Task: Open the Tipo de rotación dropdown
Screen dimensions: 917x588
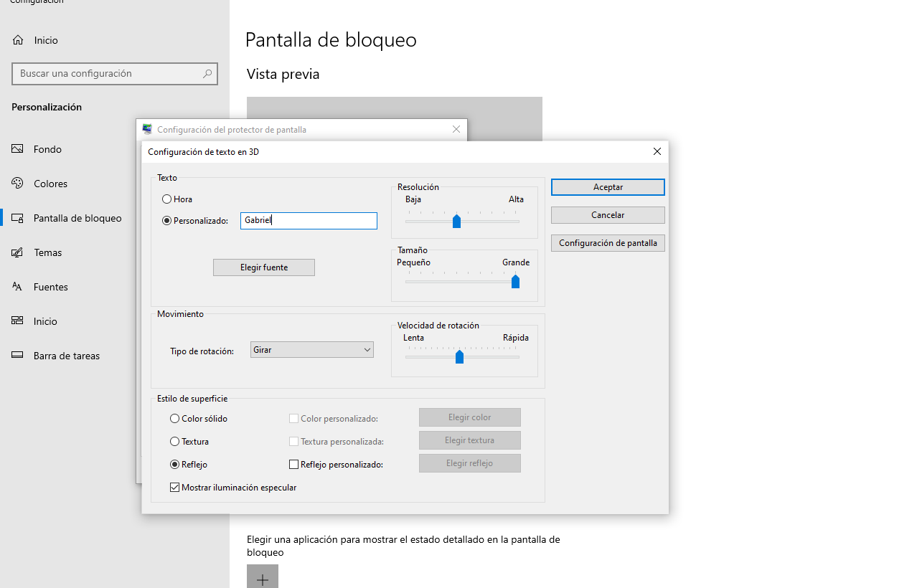Action: click(x=312, y=350)
